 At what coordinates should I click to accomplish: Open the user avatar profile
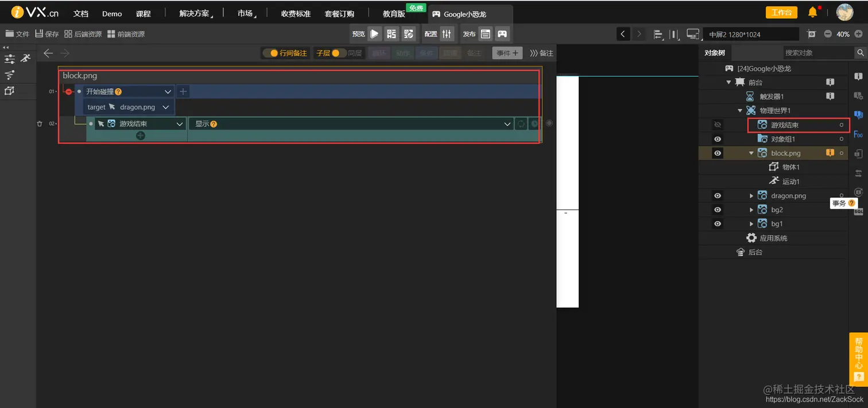[844, 12]
